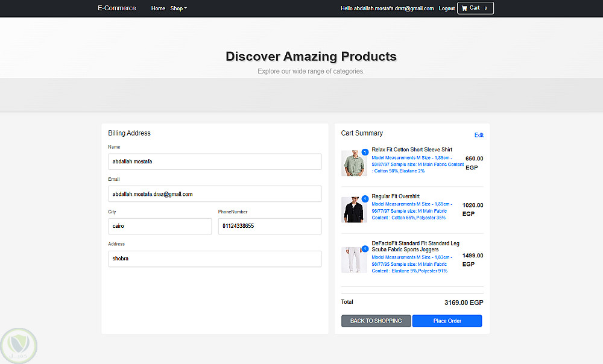Screen dimensions: 603x364
Task: Edit the cart summary
Action: [x=479, y=135]
